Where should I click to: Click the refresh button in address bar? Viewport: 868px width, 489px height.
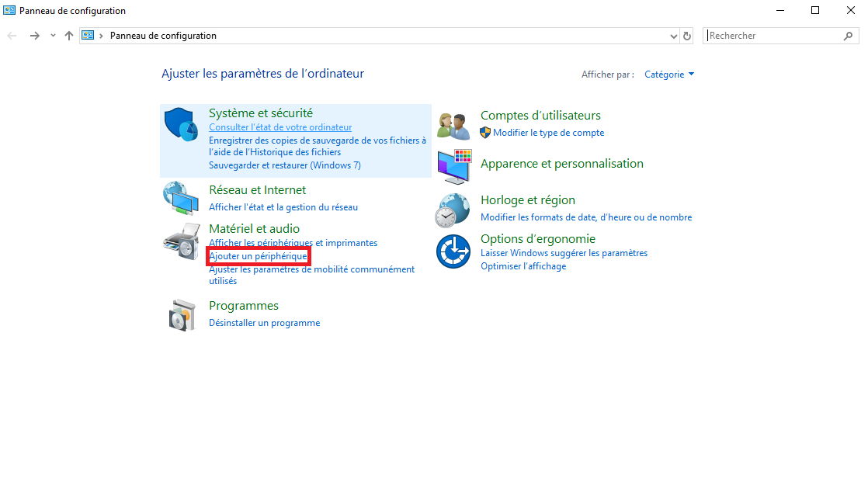[687, 36]
